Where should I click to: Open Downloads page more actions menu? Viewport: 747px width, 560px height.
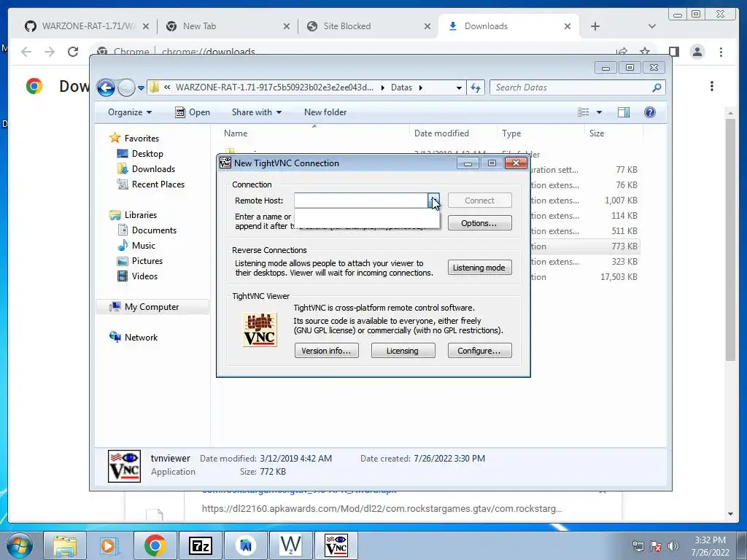(712, 86)
